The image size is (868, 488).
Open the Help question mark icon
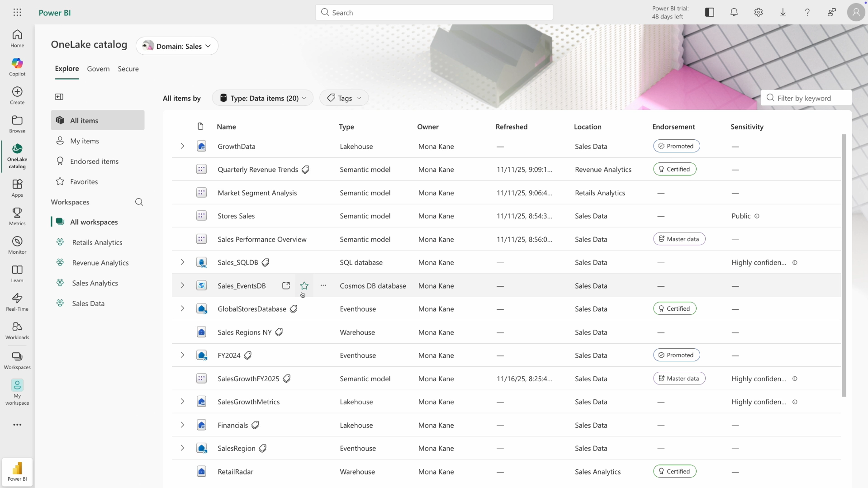tap(807, 12)
